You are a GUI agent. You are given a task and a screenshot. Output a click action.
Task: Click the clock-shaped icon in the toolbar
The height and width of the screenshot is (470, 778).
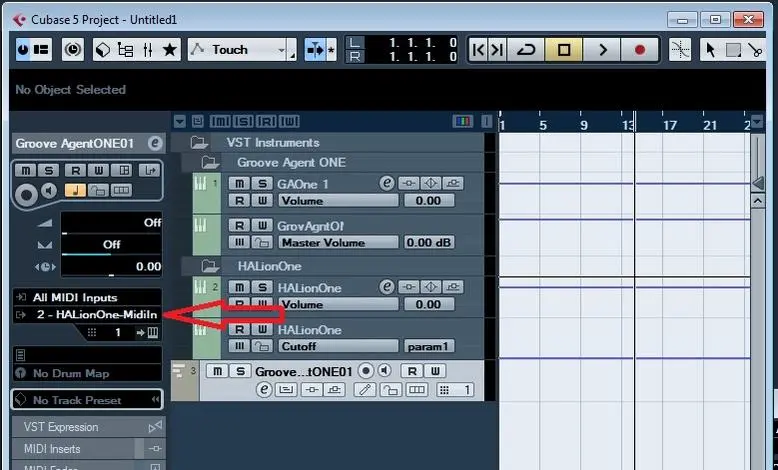pyautogui.click(x=73, y=50)
